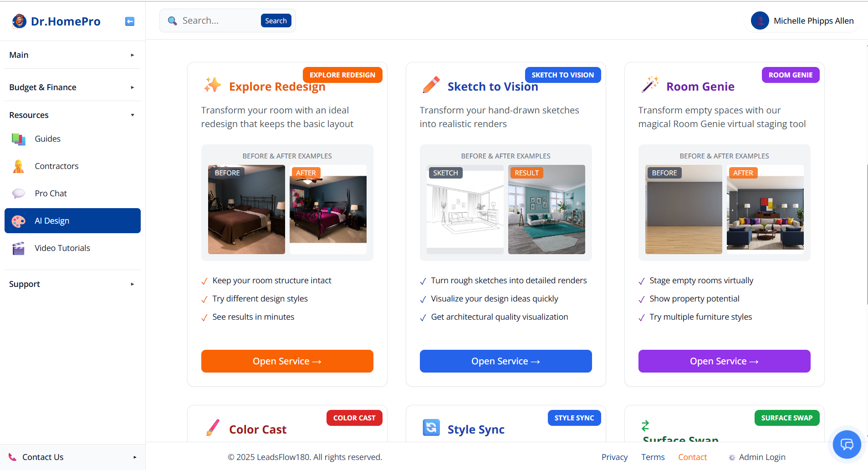This screenshot has width=868, height=470.
Task: Go to Video Tutorials in sidebar
Action: click(x=62, y=248)
